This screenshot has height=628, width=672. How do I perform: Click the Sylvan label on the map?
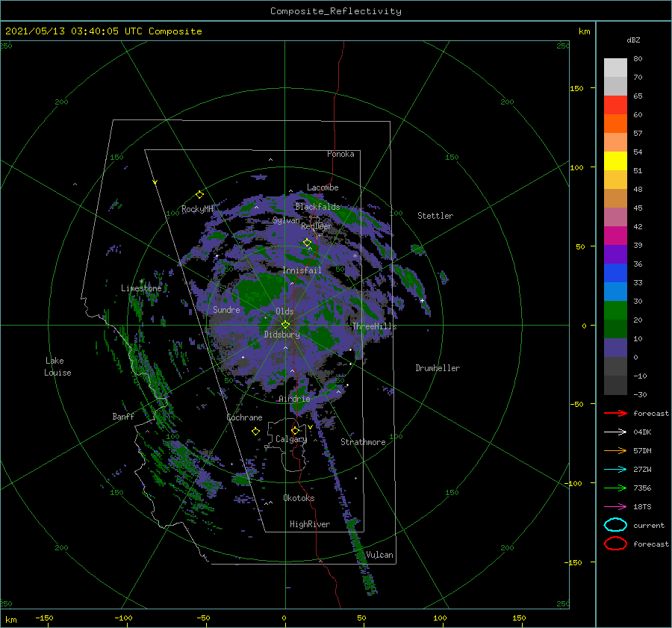[x=286, y=220]
